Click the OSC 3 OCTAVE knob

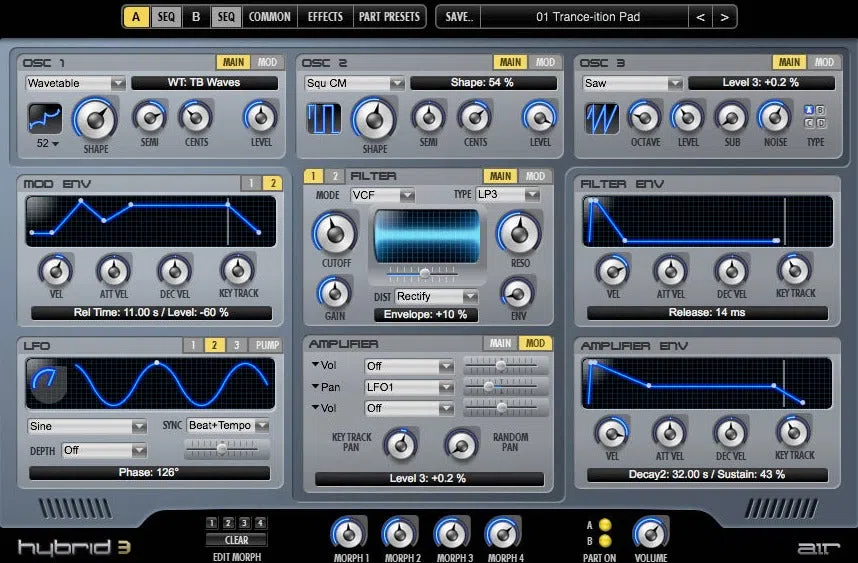click(645, 117)
